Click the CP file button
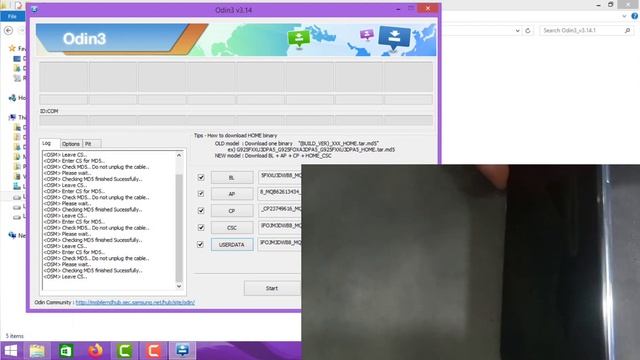Viewport: 640px width, 360px height. point(232,211)
